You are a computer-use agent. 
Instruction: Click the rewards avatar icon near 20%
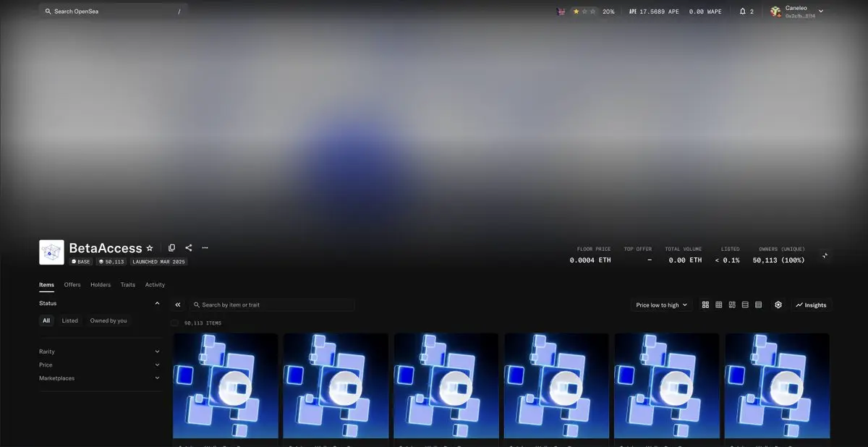(561, 12)
